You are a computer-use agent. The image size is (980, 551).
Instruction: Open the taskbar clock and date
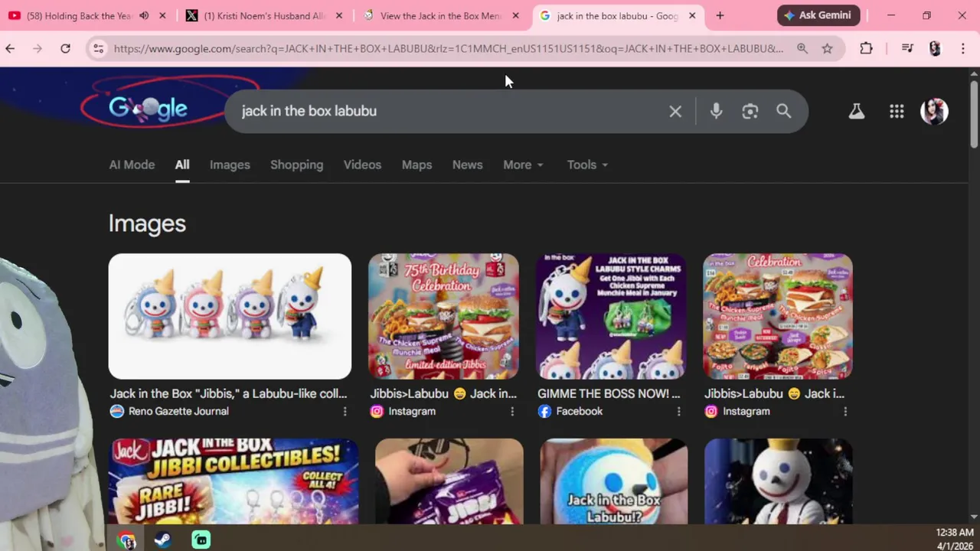tap(955, 539)
